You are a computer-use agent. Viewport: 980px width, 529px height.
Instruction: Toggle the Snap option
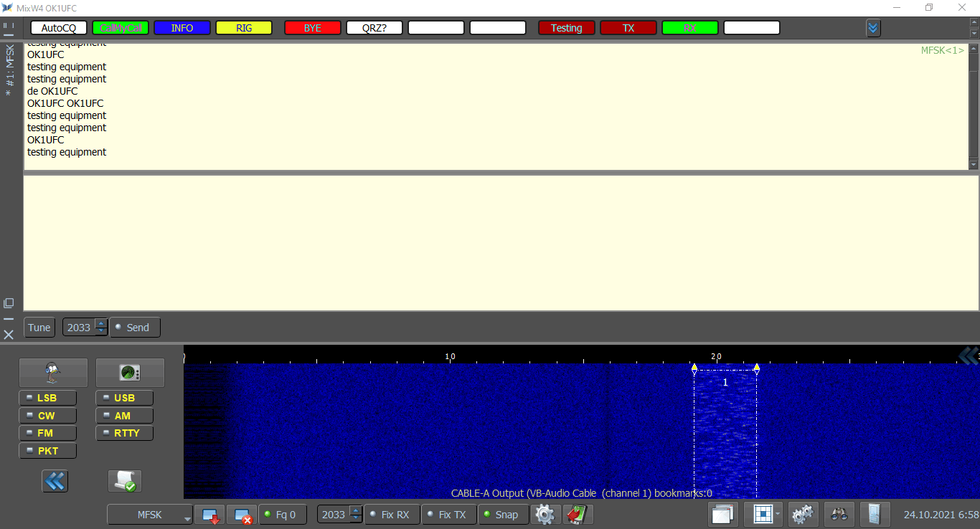(x=501, y=515)
